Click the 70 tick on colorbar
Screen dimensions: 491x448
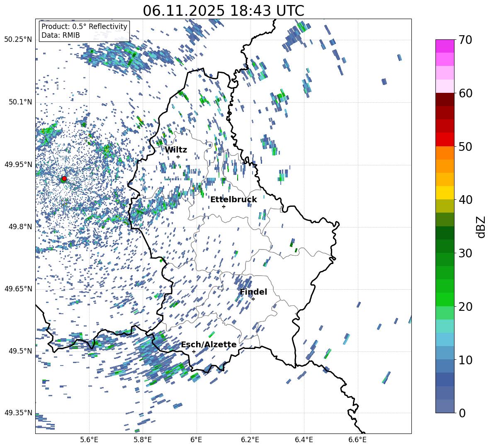pos(465,40)
